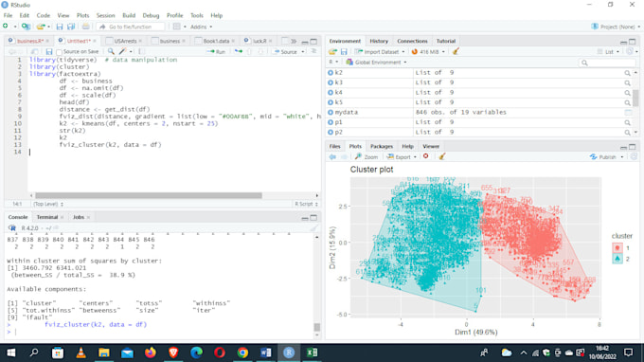
Task: Click the Open existing file folder icon
Action: 40,27
